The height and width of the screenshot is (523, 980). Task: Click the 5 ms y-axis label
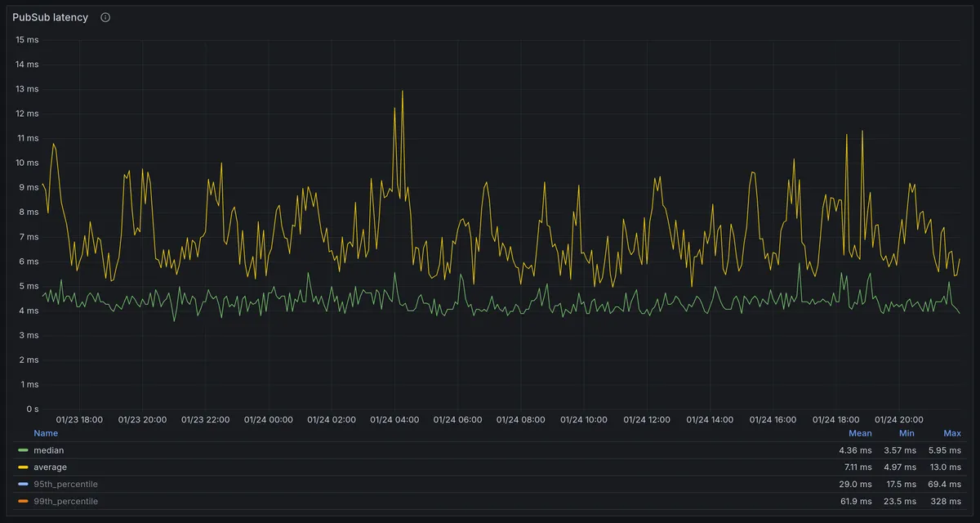coord(29,286)
